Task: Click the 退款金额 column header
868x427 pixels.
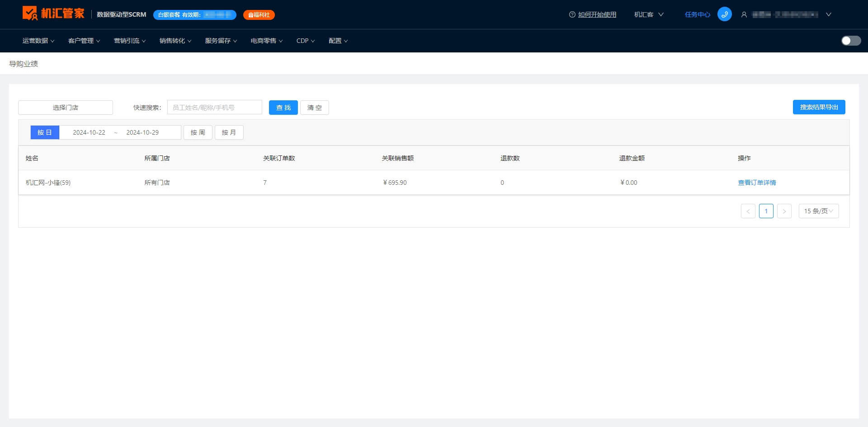Action: [632, 158]
